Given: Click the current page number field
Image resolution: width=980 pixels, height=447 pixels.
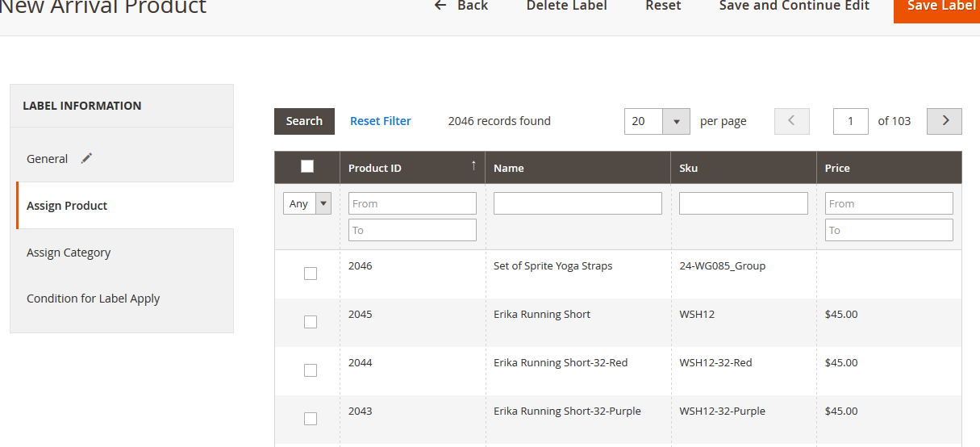Looking at the screenshot, I should pyautogui.click(x=850, y=121).
